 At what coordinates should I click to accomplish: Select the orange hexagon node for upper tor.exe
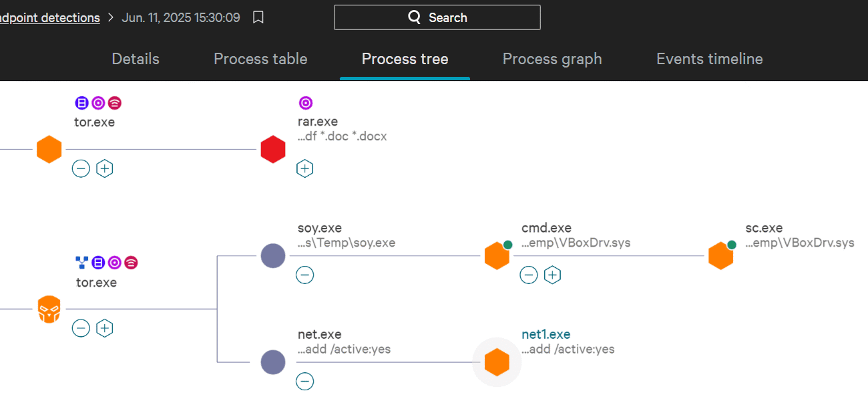[49, 149]
